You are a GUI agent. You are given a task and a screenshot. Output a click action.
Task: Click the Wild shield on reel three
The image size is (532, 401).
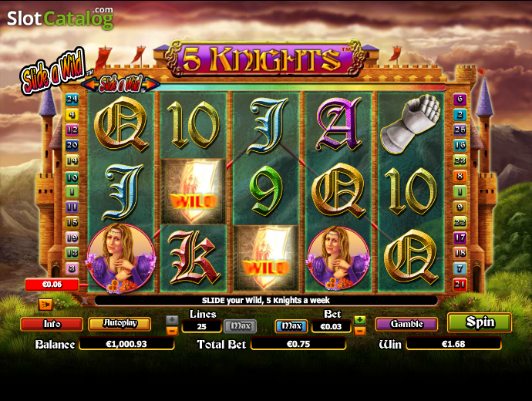pyautogui.click(x=266, y=258)
